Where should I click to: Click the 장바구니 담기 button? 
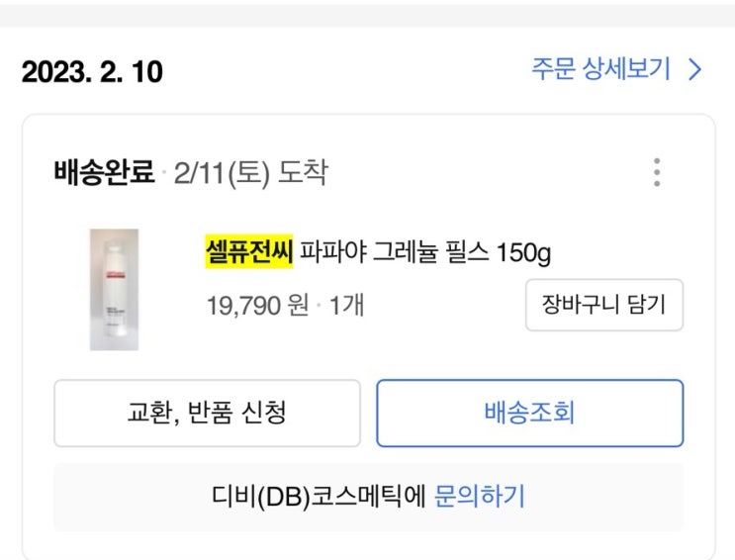pos(603,304)
